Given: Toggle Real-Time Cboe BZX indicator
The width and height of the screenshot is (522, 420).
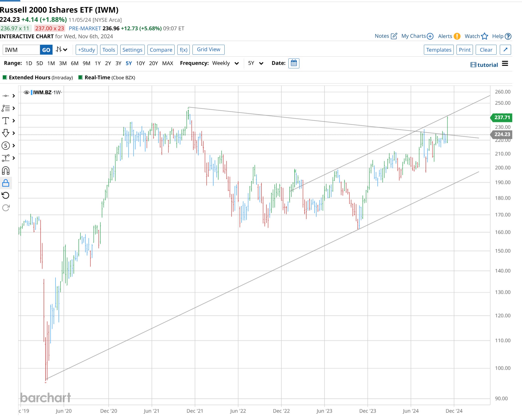Looking at the screenshot, I should (x=80, y=77).
